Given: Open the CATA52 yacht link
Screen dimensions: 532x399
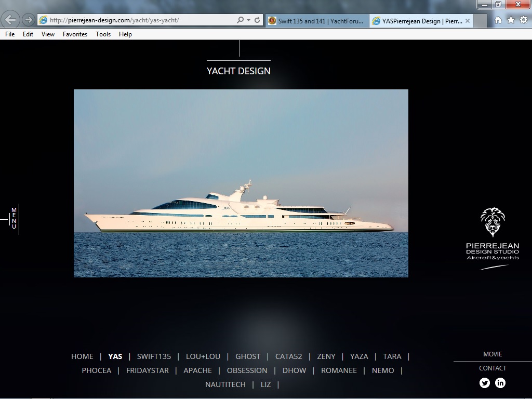Looking at the screenshot, I should coord(289,356).
